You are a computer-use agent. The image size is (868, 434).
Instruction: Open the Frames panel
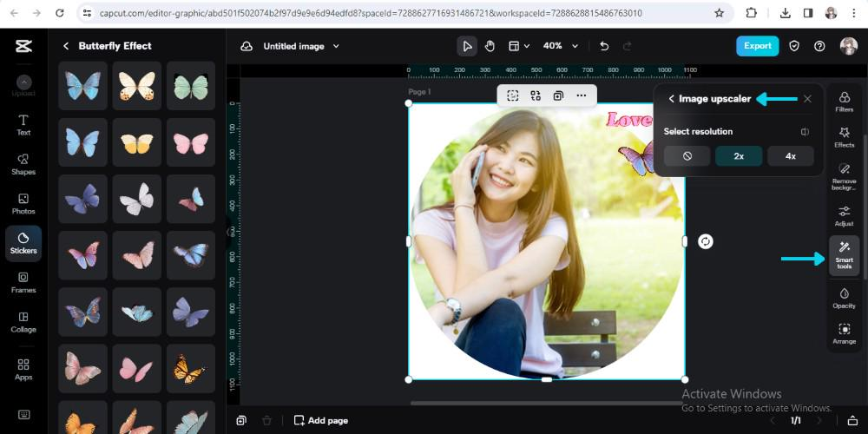pos(23,282)
